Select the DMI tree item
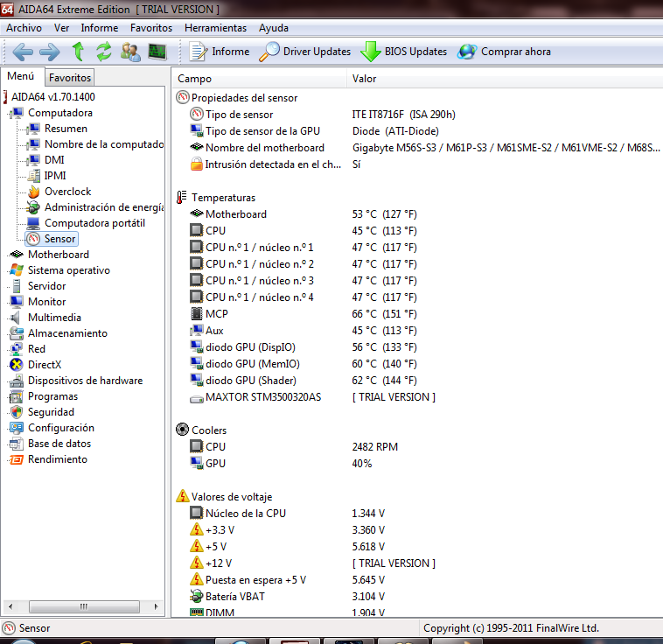 54,160
